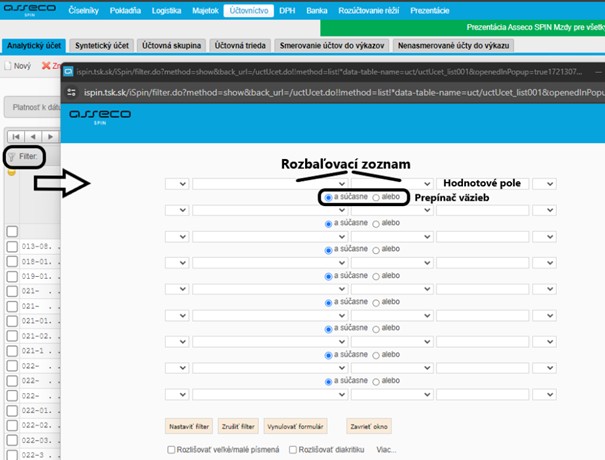Click the 'Nastaviť filter' button
Viewport: 605px width, 460px height.
[x=187, y=426]
